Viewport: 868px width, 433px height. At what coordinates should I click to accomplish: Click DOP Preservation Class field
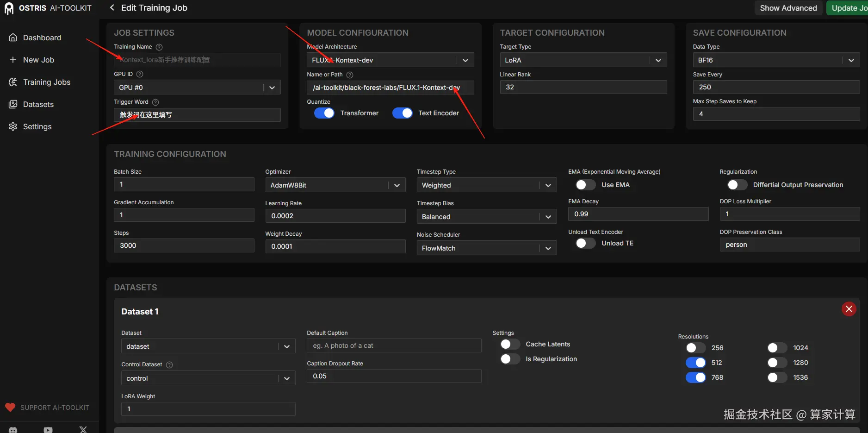[x=789, y=245]
